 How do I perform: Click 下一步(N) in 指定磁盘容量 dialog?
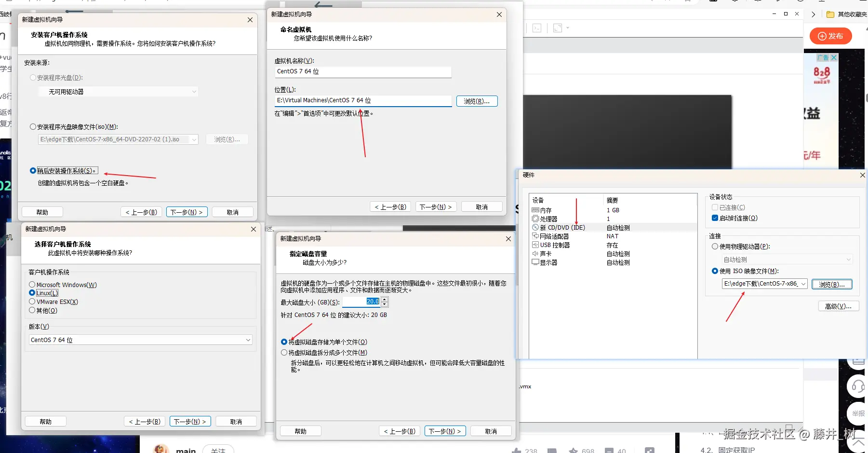[445, 431]
